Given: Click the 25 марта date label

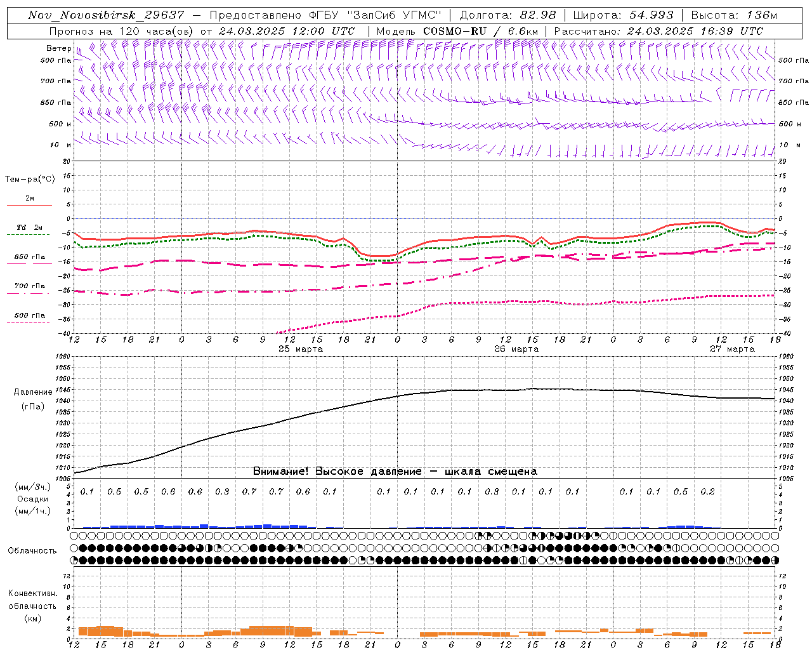Looking at the screenshot, I should [301, 349].
